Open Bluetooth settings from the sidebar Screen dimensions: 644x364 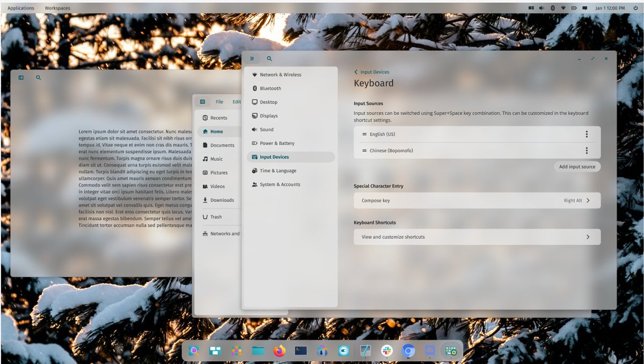[269, 88]
